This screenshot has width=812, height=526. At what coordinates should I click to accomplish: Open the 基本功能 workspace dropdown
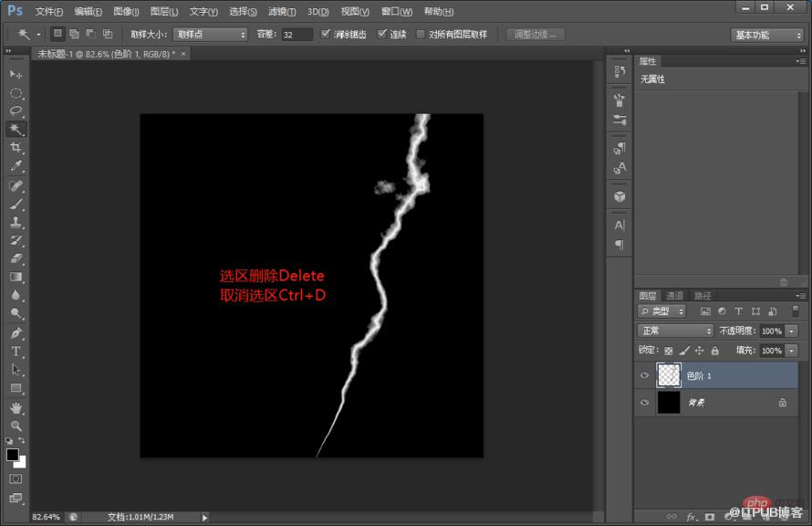pyautogui.click(x=767, y=35)
